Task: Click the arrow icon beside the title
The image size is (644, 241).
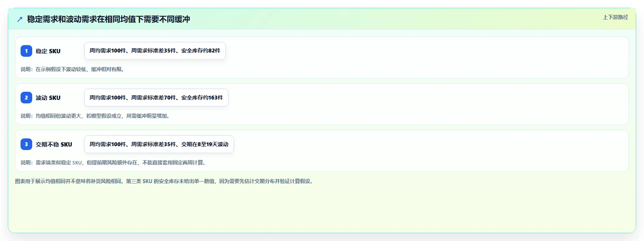Action: pyautogui.click(x=20, y=19)
